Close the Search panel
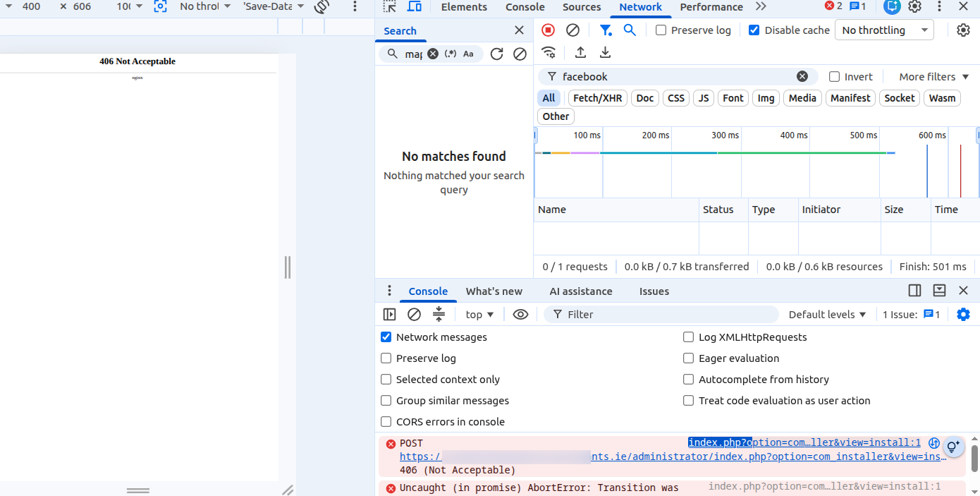 pos(520,30)
